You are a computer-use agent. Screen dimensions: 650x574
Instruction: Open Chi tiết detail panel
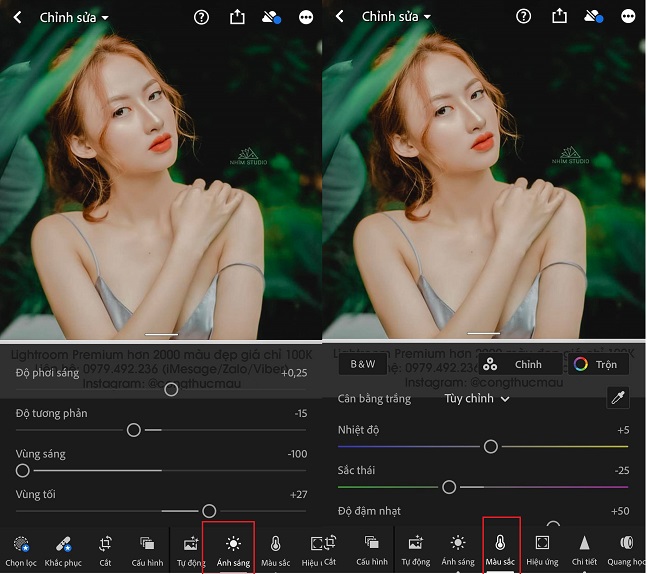[x=584, y=550]
